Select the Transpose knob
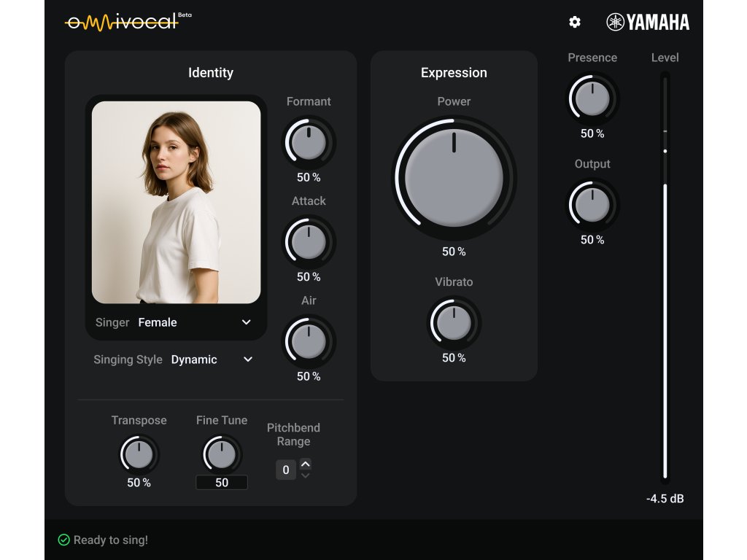The height and width of the screenshot is (560, 747). [139, 455]
